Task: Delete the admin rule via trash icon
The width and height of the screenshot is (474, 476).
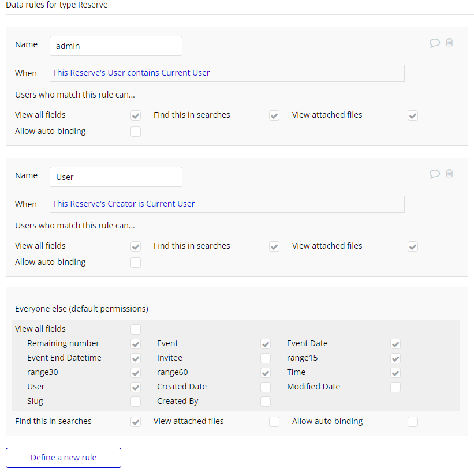Action: (x=449, y=43)
